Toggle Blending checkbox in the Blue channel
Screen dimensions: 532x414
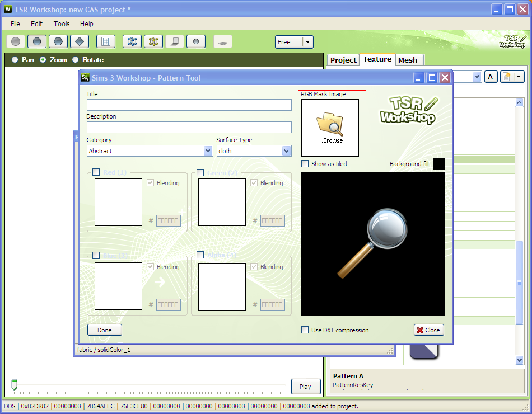pyautogui.click(x=150, y=266)
